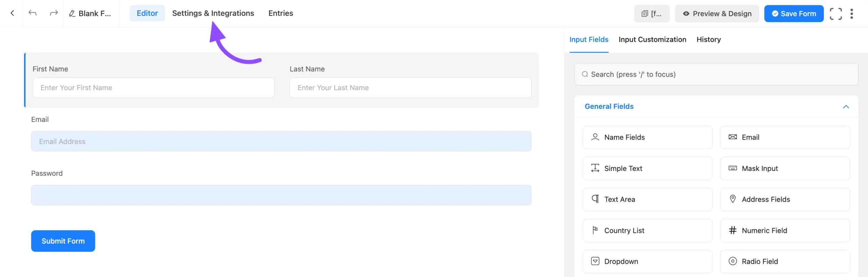
Task: Add a Country List field
Action: click(x=647, y=230)
